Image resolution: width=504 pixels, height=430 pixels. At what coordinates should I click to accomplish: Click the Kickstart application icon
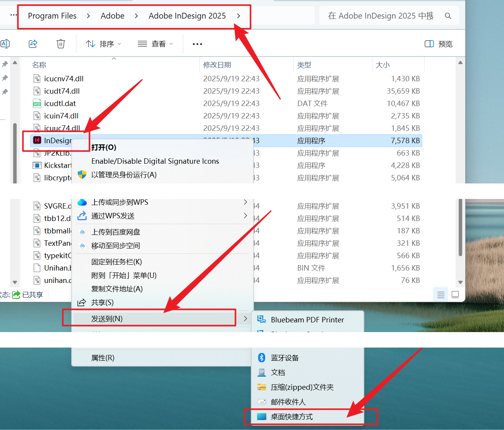pos(37,165)
